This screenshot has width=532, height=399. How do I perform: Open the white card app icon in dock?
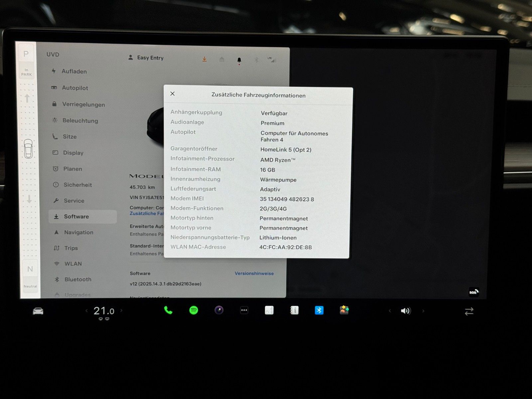click(x=269, y=310)
